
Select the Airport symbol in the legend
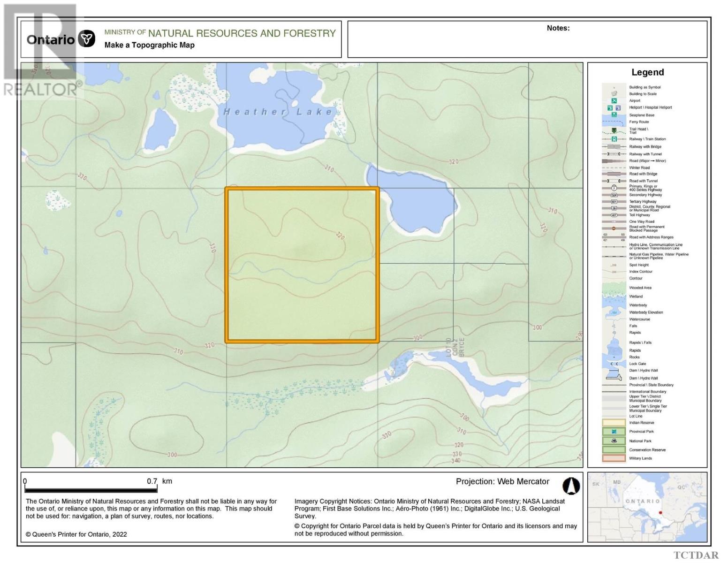pyautogui.click(x=614, y=100)
